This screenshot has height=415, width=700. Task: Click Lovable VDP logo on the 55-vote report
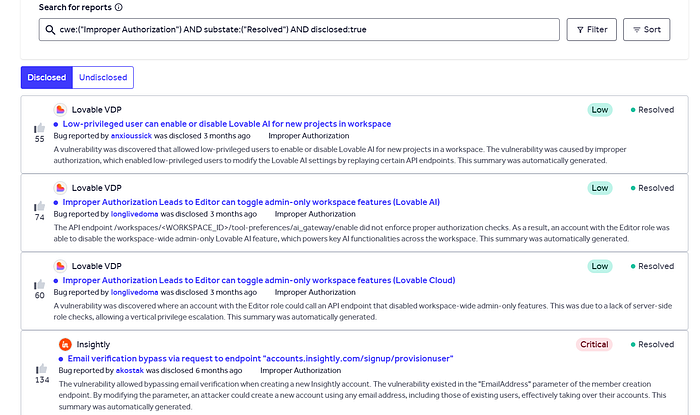tap(60, 110)
